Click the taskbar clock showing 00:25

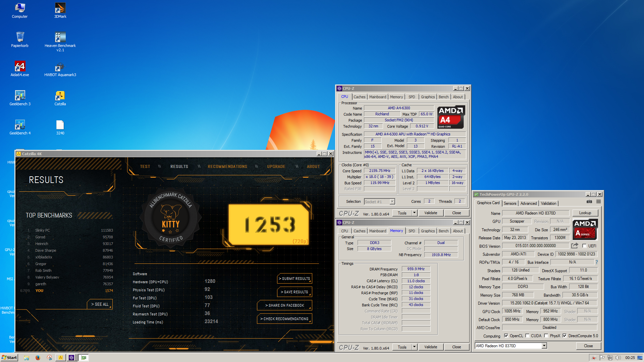click(x=630, y=358)
